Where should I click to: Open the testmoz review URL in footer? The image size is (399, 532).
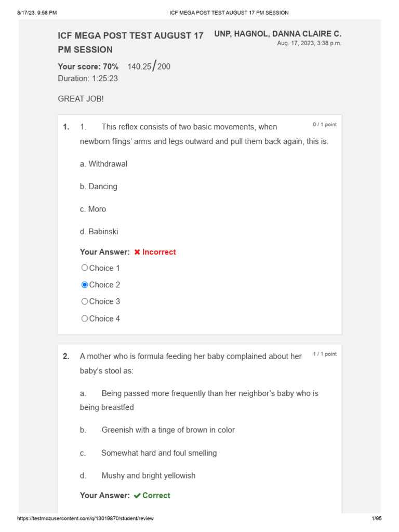click(x=85, y=518)
